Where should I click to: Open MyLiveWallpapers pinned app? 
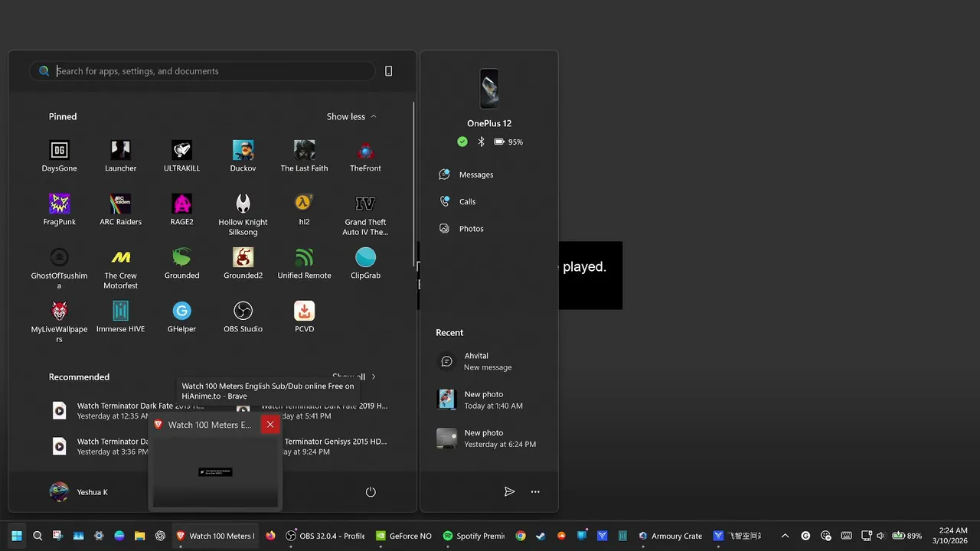[59, 321]
